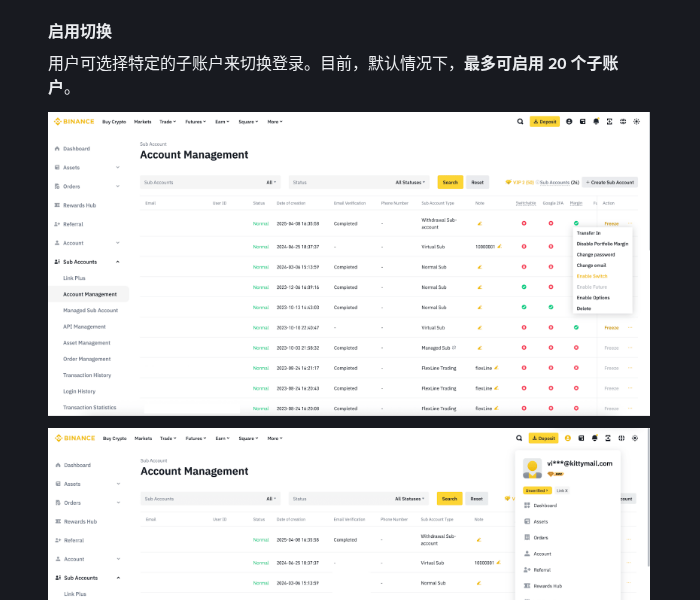Open Managed Sub Account sidebar link
The image size is (700, 600).
91,310
